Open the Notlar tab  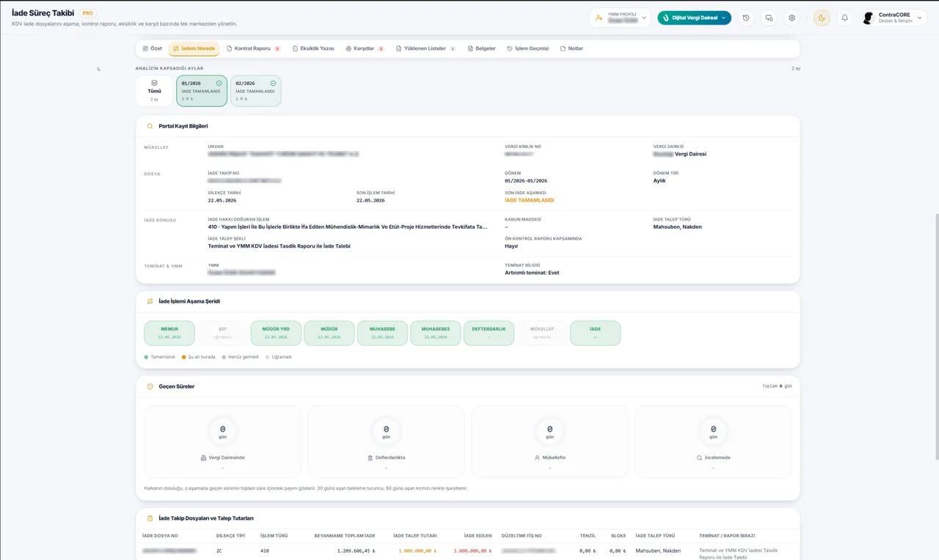[x=571, y=48]
